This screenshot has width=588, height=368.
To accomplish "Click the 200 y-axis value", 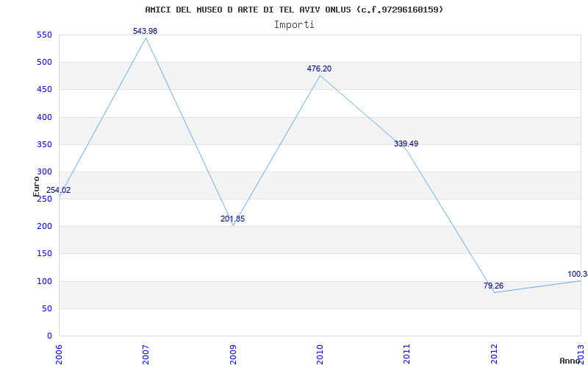I will (x=43, y=227).
